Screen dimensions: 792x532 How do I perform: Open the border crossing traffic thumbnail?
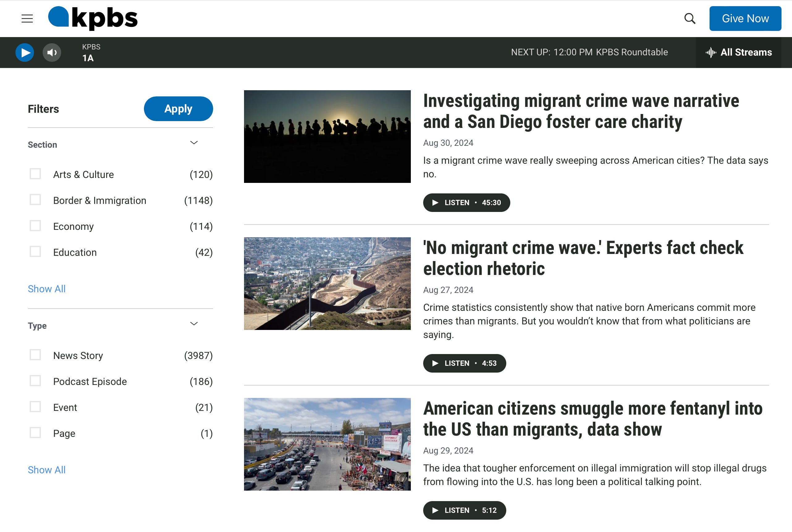pos(327,444)
